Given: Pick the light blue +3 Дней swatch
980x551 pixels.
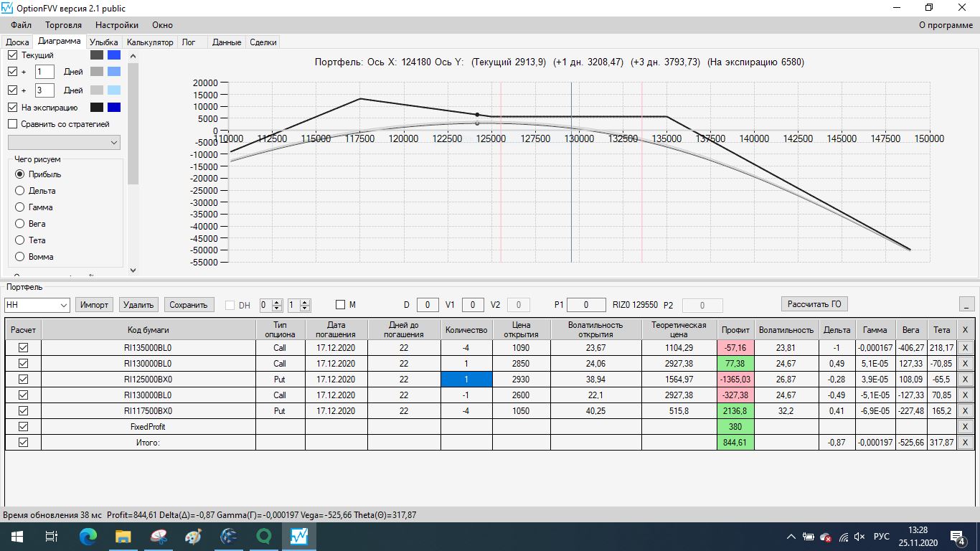Looking at the screenshot, I should [114, 90].
